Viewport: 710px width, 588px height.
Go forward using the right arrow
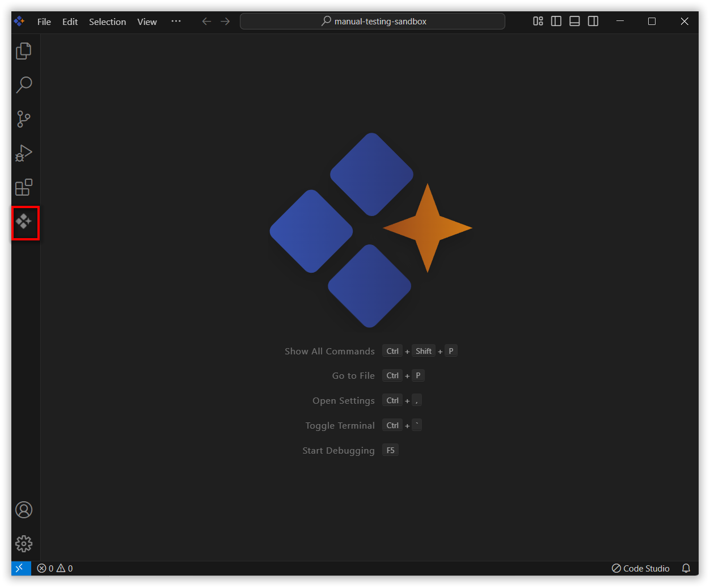click(x=225, y=22)
